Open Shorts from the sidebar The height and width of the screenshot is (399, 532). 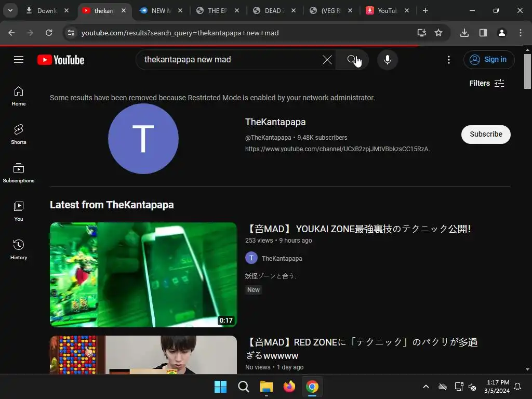click(x=19, y=135)
